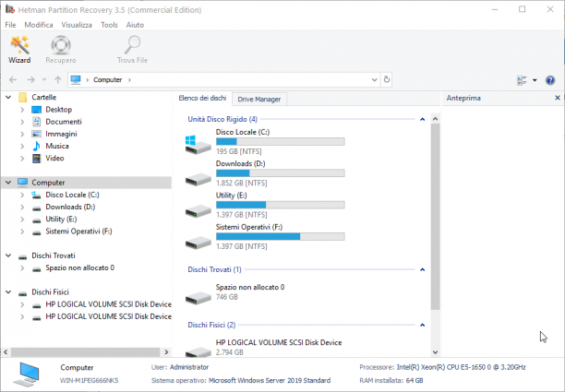The width and height of the screenshot is (565, 392).
Task: Close the Anteprima preview panel
Action: [558, 98]
